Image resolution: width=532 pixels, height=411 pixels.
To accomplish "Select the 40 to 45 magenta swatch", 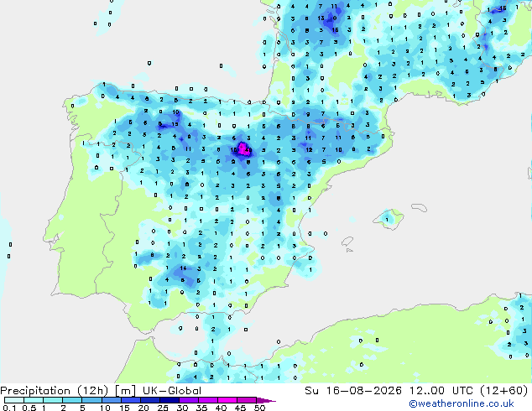I will click(x=227, y=400).
